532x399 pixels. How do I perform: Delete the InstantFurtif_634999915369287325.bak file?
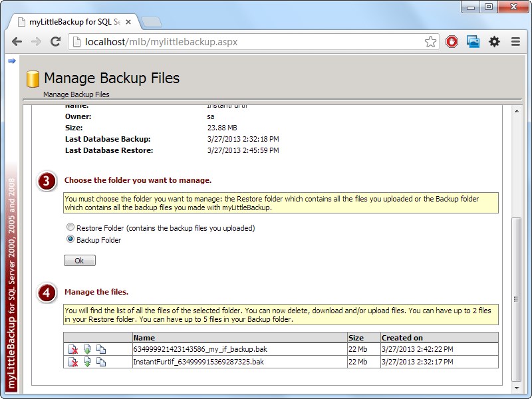[x=73, y=362]
